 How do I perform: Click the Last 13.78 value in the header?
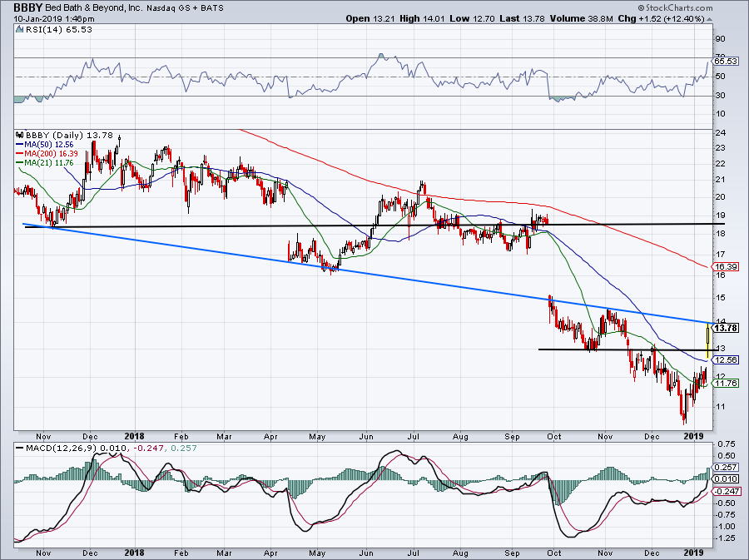pyautogui.click(x=522, y=18)
